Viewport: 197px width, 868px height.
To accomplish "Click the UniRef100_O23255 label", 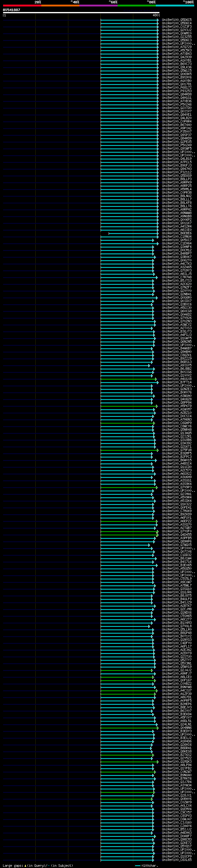I will (177, 37).
